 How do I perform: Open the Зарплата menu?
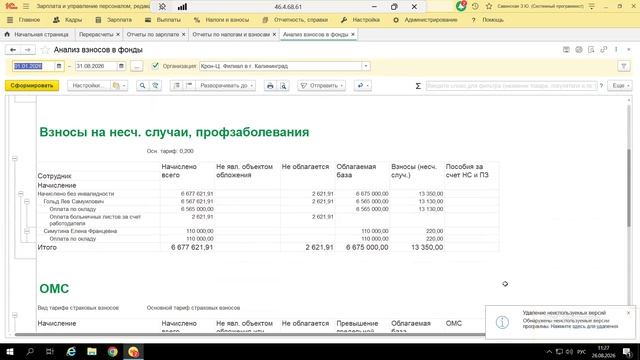113,20
